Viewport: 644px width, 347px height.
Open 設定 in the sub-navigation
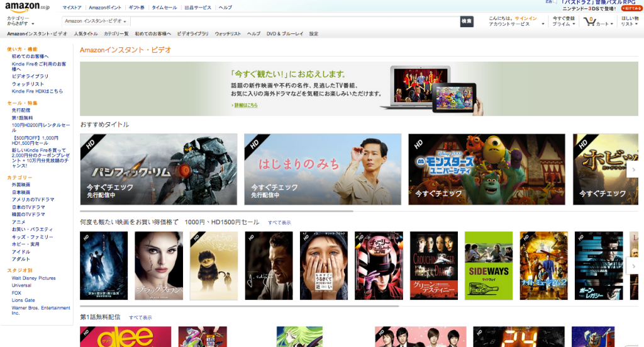tap(314, 34)
